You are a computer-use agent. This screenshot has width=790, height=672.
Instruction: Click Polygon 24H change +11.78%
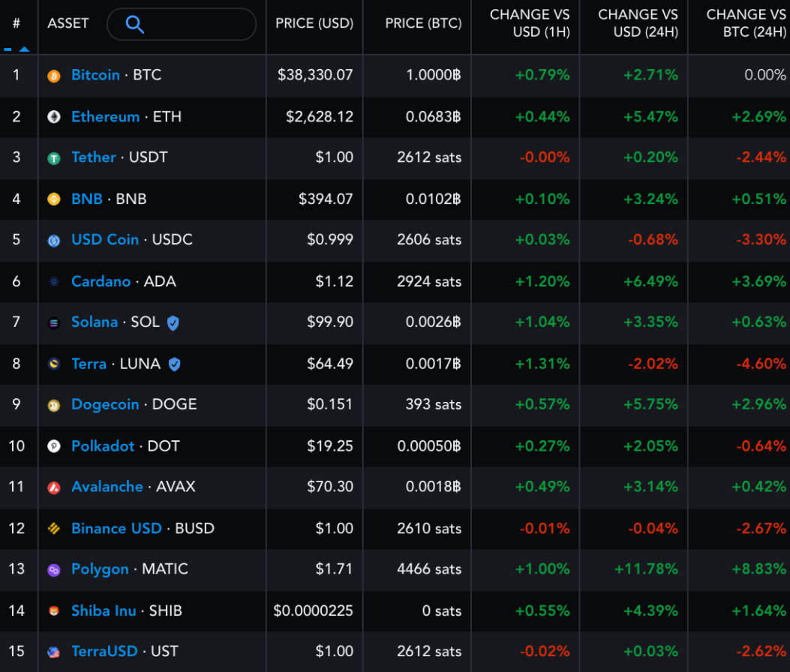tap(647, 568)
